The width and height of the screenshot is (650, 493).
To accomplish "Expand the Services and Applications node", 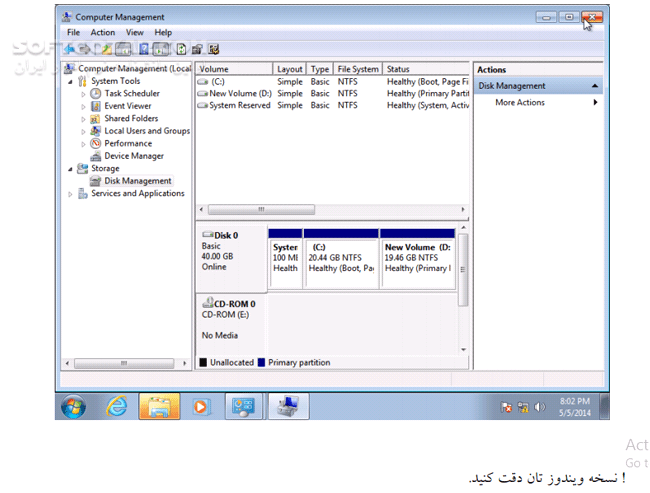I will pos(71,194).
